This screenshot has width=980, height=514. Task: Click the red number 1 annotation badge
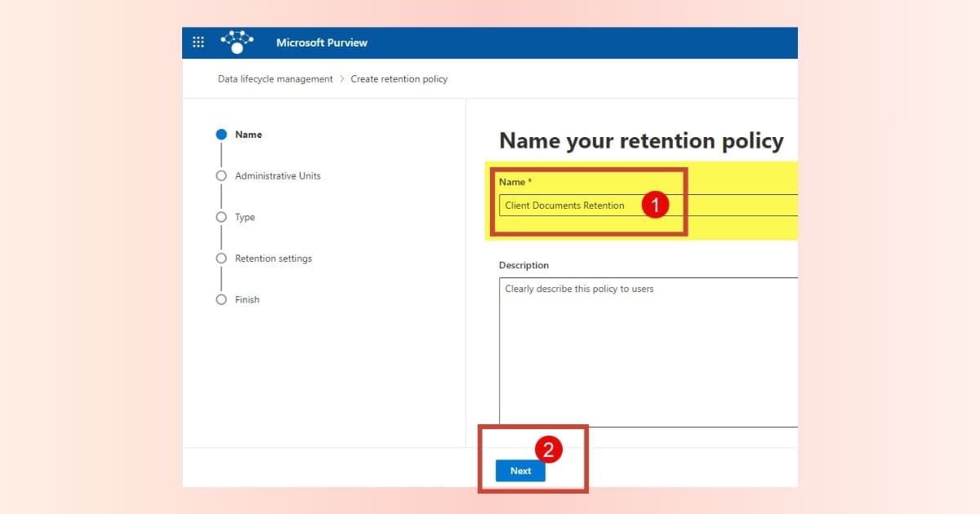point(655,206)
